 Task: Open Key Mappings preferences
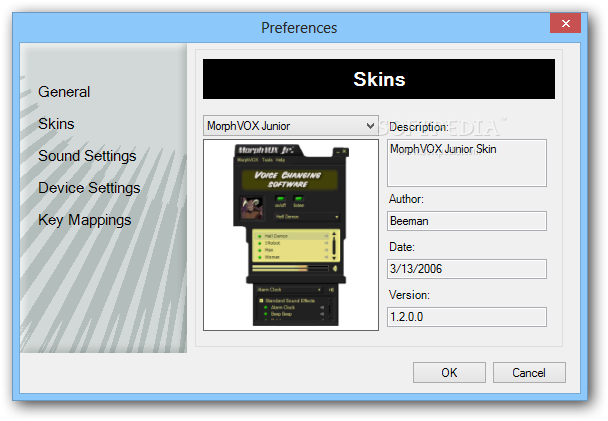click(85, 220)
